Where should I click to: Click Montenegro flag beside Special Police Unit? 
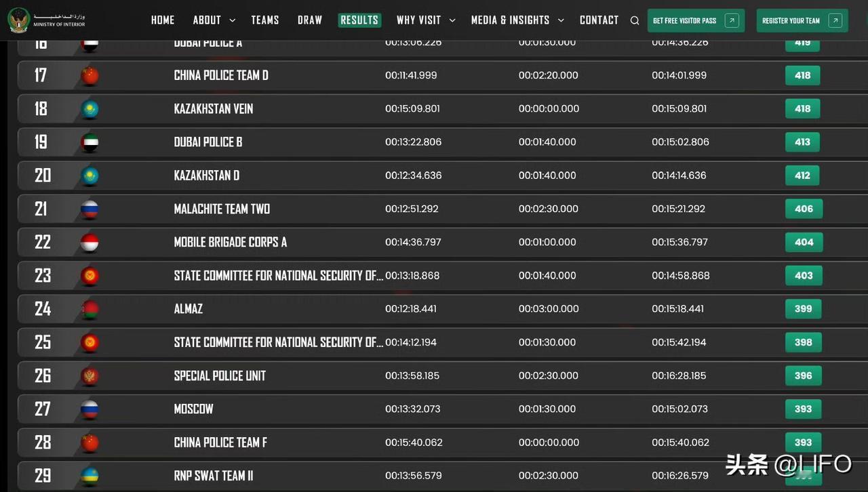tap(90, 375)
